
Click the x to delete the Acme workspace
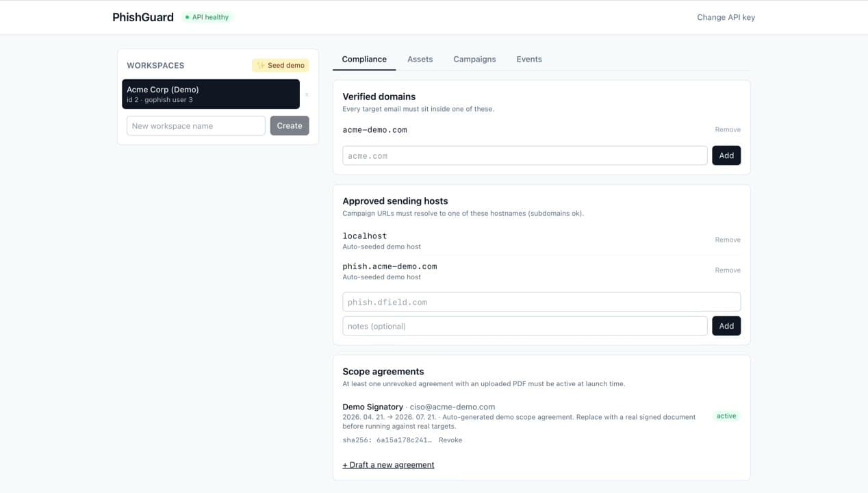click(x=307, y=94)
